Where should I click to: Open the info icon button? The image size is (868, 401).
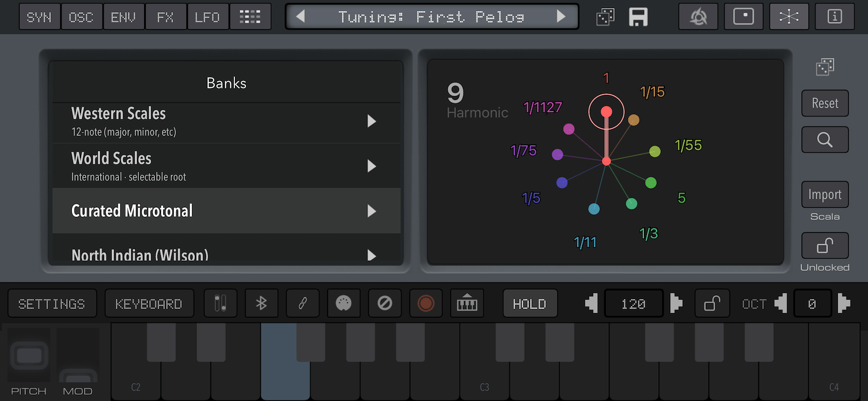834,17
